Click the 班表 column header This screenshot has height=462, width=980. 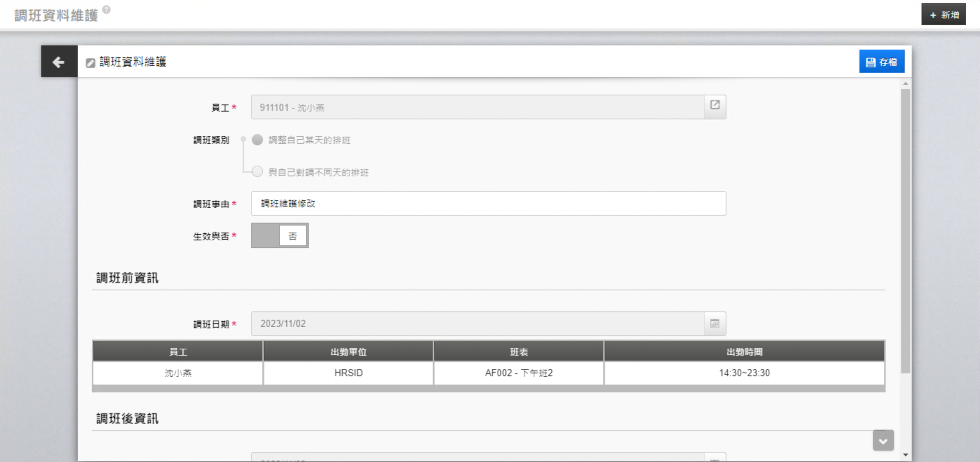pyautogui.click(x=519, y=352)
